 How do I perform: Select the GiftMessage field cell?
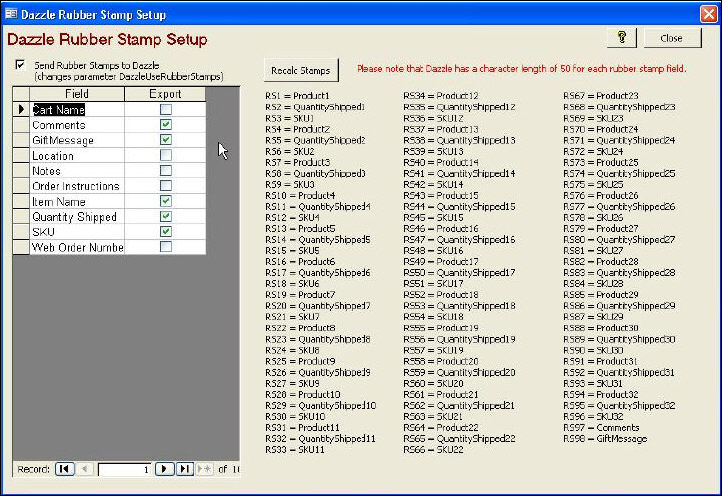(77, 140)
